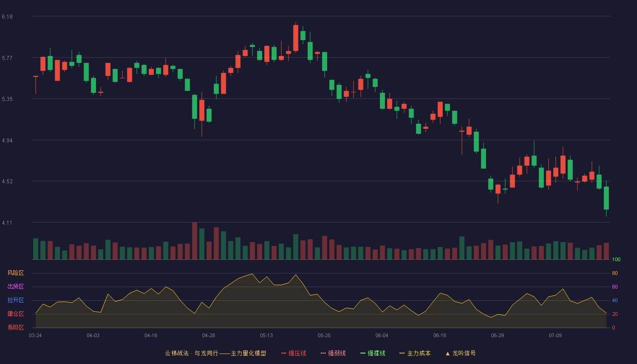Click the 6.18 price axis label

tap(7, 17)
